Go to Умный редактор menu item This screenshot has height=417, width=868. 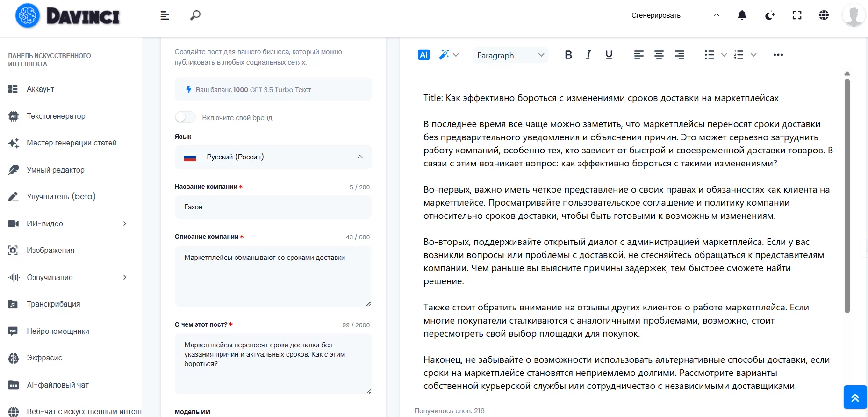(x=55, y=170)
